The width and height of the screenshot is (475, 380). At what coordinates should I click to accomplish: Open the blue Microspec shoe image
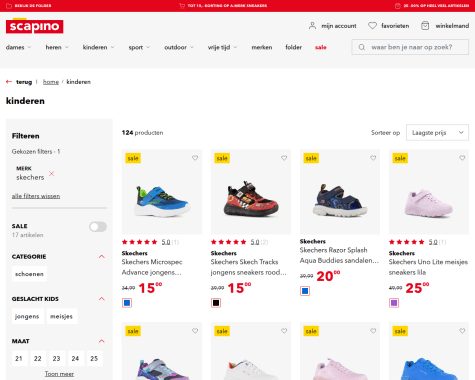(x=162, y=192)
